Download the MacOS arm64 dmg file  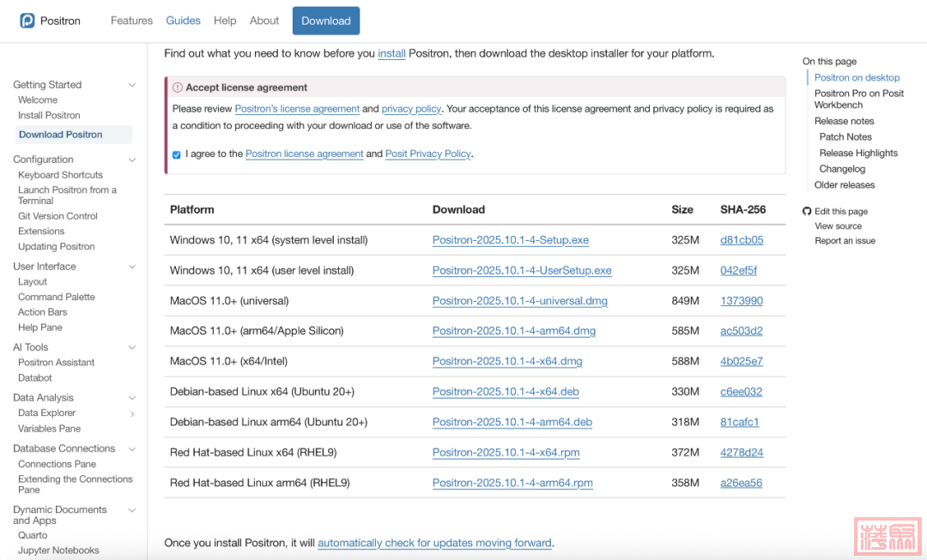(513, 331)
